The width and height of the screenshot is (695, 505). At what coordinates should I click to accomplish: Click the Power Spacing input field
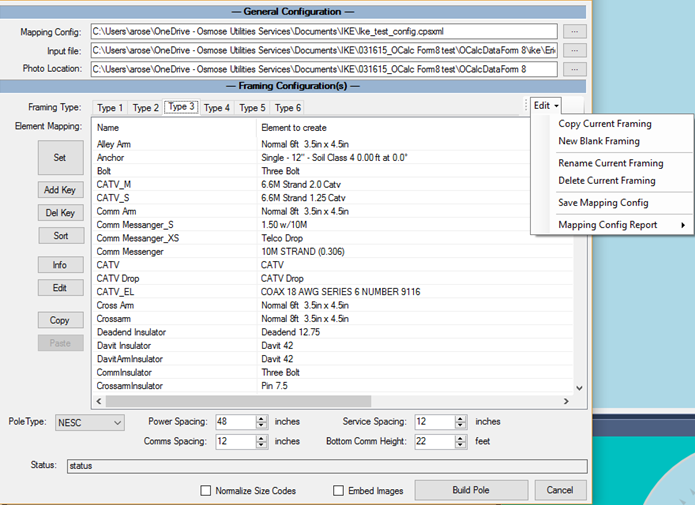click(x=236, y=422)
